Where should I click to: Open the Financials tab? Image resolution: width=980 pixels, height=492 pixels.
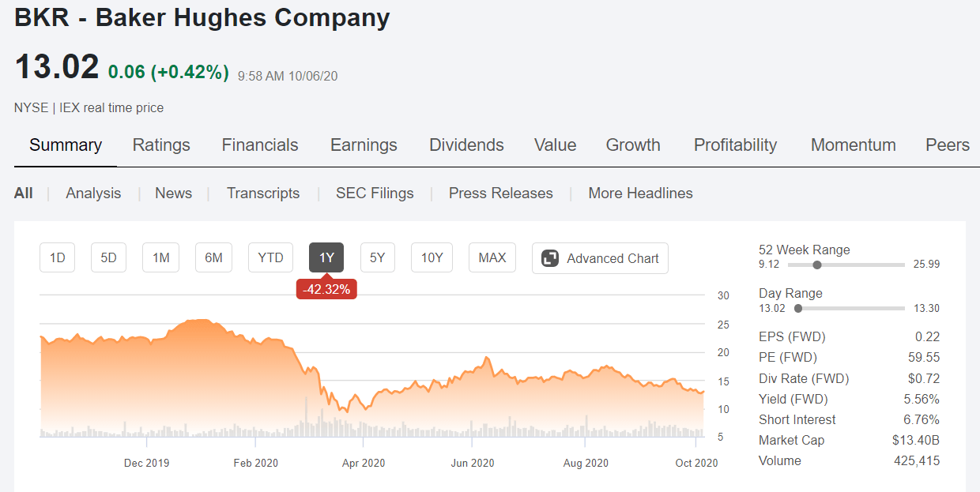[x=260, y=145]
